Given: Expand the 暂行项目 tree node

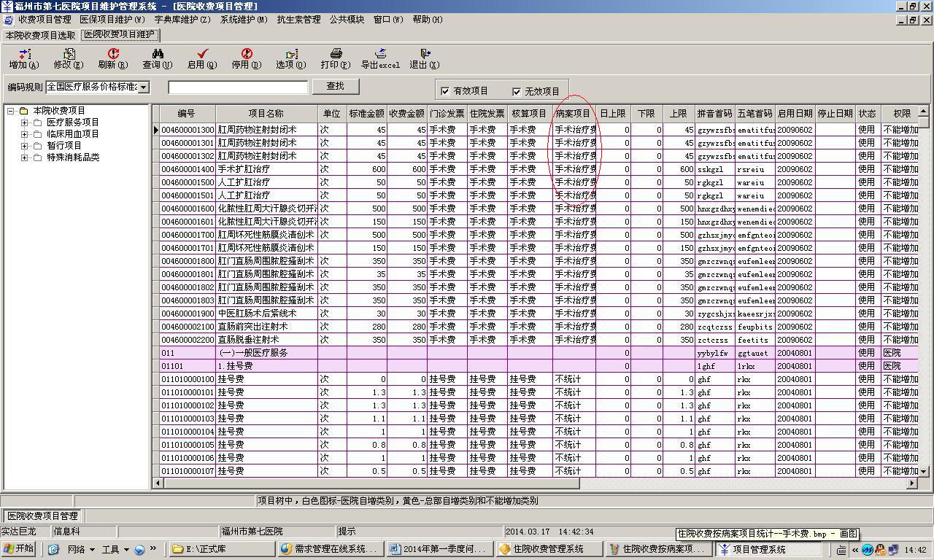Looking at the screenshot, I should [x=25, y=146].
